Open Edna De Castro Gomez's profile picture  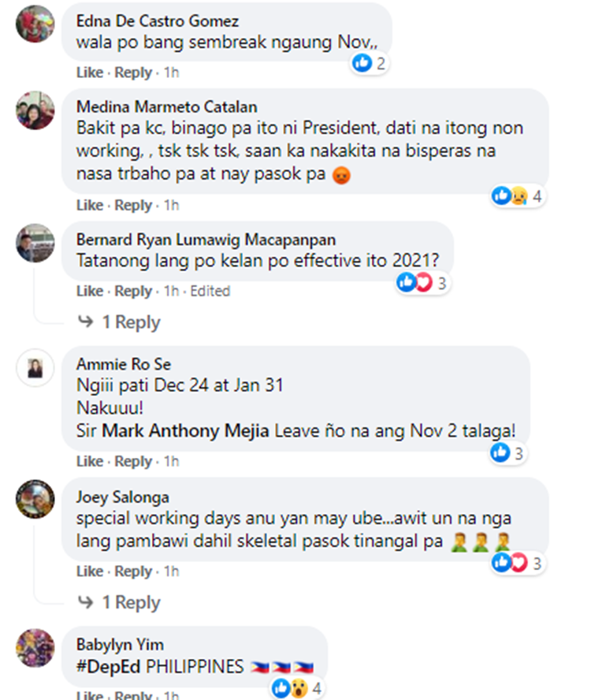[x=35, y=24]
